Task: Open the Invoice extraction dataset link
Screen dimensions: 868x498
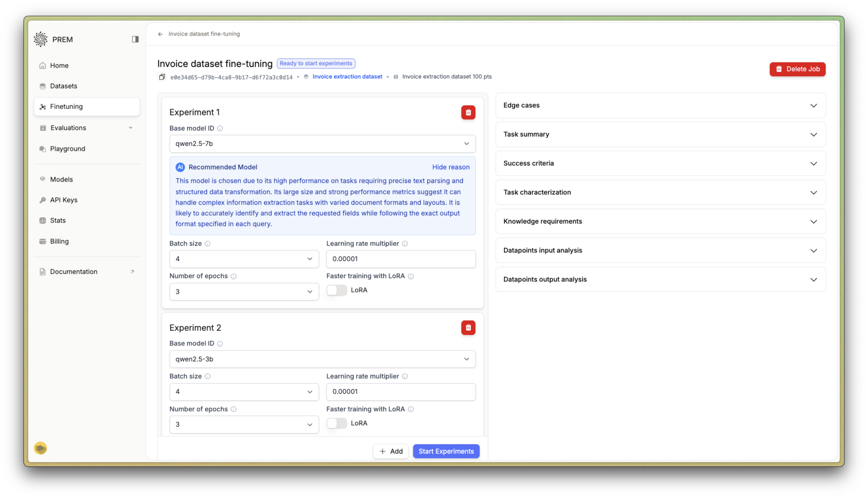Action: (347, 77)
